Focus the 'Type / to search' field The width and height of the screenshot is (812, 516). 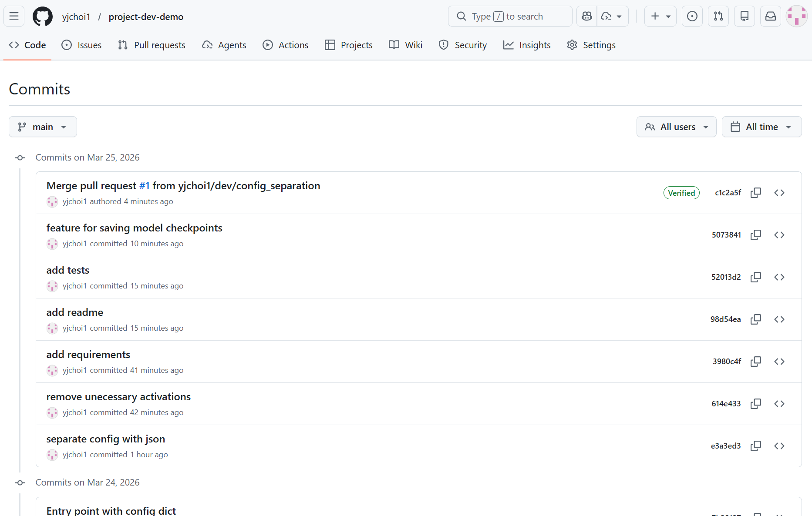tap(509, 17)
